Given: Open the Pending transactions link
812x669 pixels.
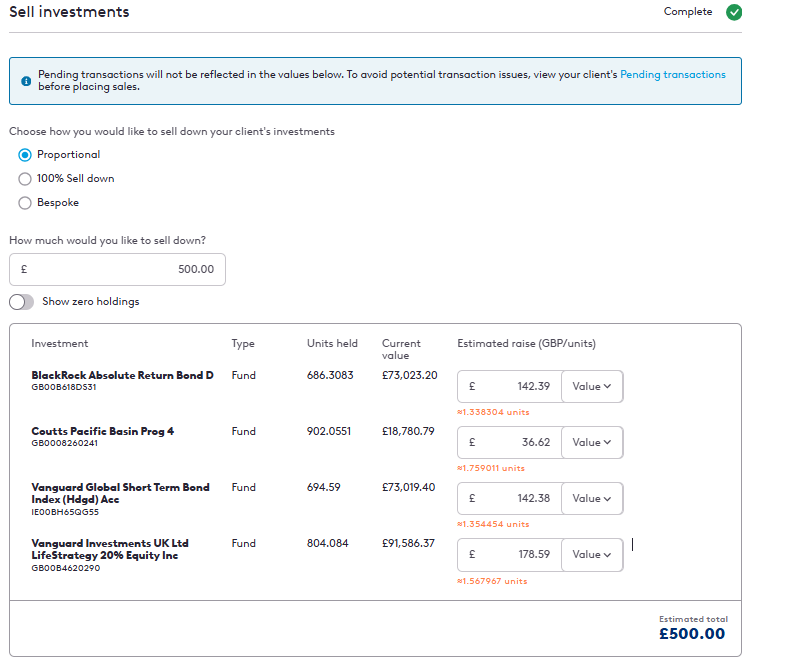Looking at the screenshot, I should point(672,75).
